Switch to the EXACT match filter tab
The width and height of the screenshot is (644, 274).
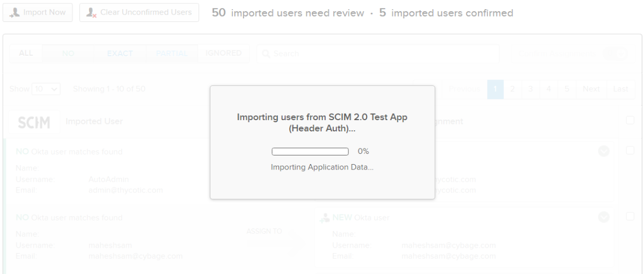(120, 54)
